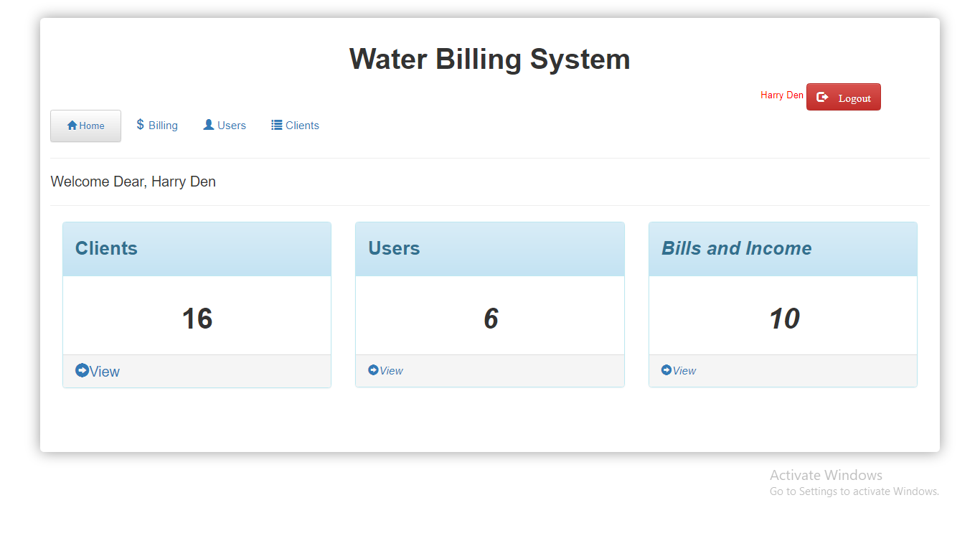Select the Clients tab in the navigation

301,125
